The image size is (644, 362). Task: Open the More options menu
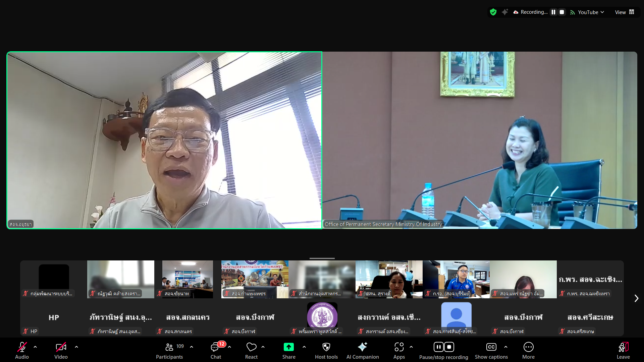528,347
